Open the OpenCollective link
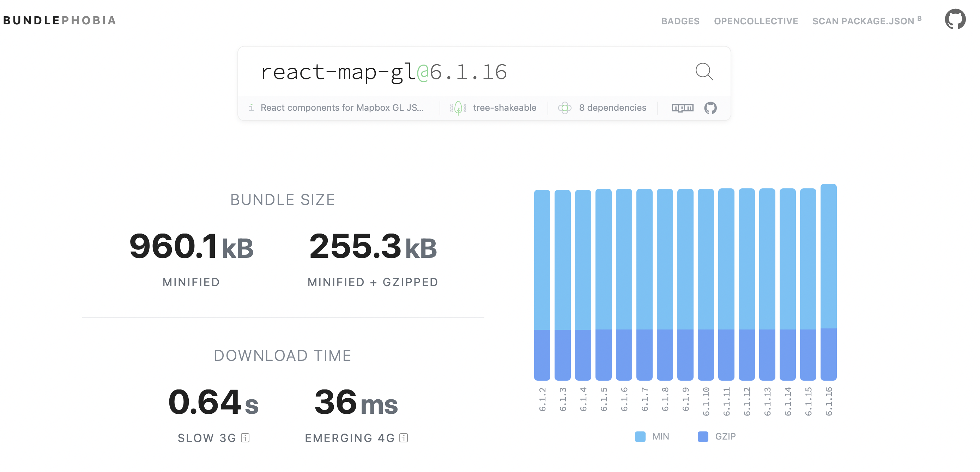The image size is (980, 472). point(756,21)
